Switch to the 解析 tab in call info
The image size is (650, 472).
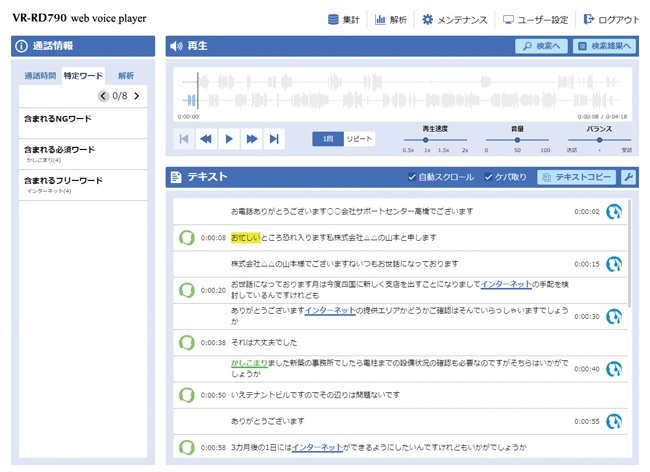pyautogui.click(x=126, y=75)
